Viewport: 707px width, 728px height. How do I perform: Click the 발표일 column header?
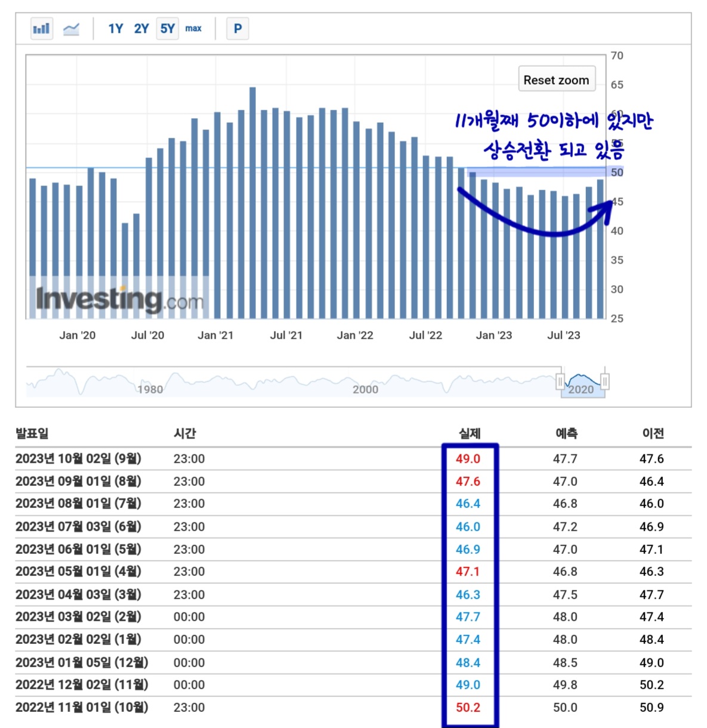[32, 433]
